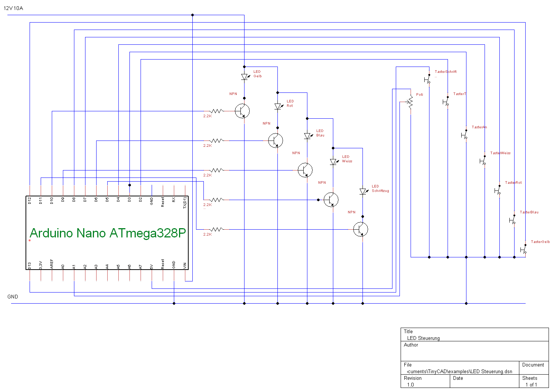Click the revision value 1.0
The height and width of the screenshot is (392, 553).
tap(411, 385)
